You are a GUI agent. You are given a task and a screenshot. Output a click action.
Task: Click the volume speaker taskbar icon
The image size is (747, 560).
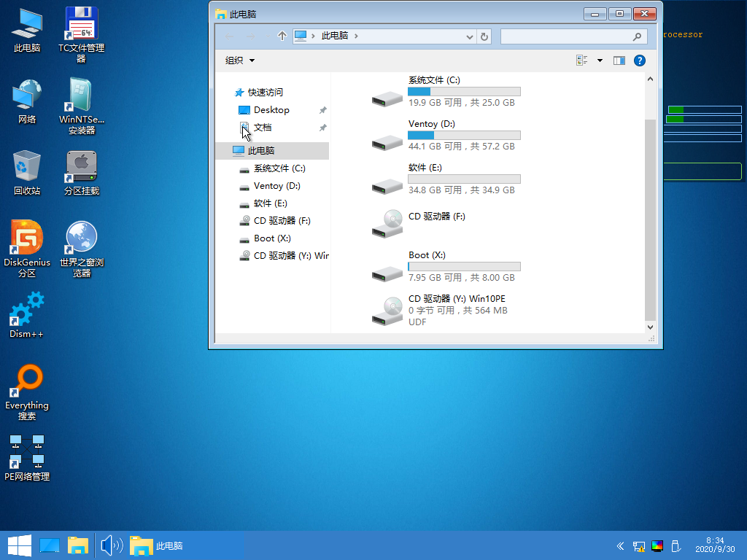pyautogui.click(x=111, y=545)
